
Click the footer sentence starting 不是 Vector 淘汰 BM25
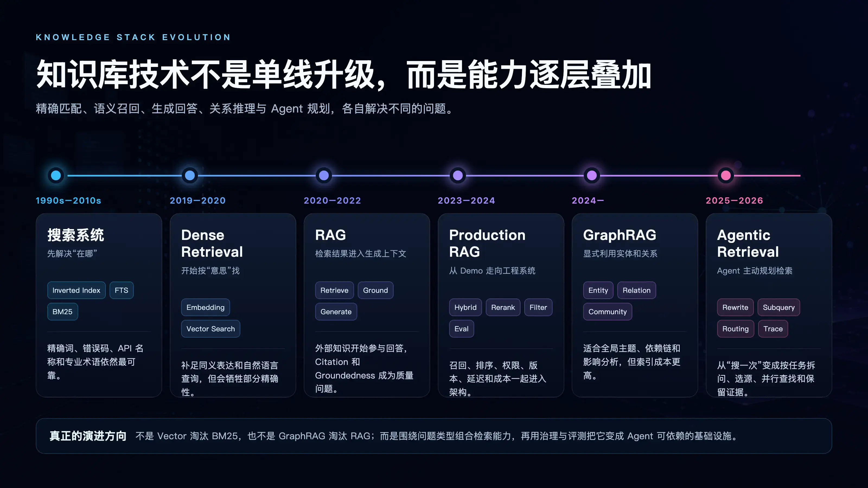coord(437,436)
